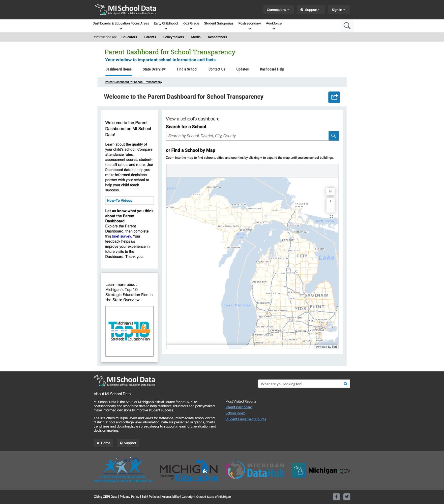Click Marquette on the Michigan map
Image resolution: width=444 pixels, height=504 pixels.
(x=239, y=204)
